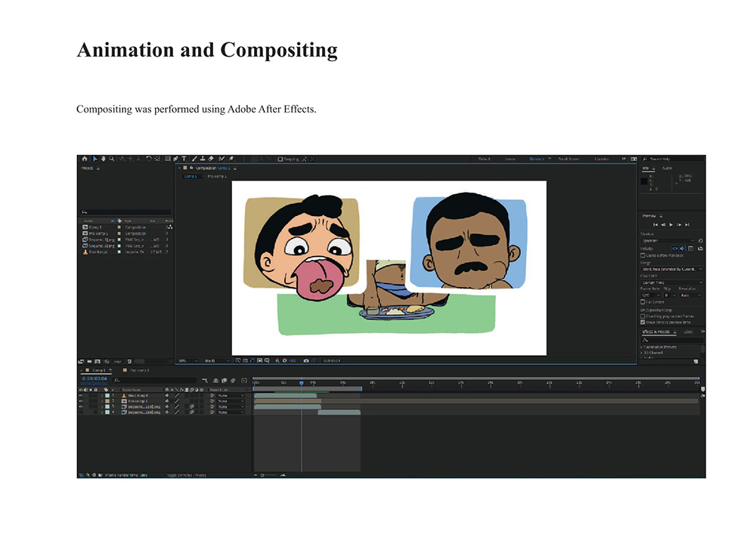Viewport: 756px width, 534px height.
Task: Hide the Pre-comp 1 layer in timeline
Action: [x=81, y=401]
